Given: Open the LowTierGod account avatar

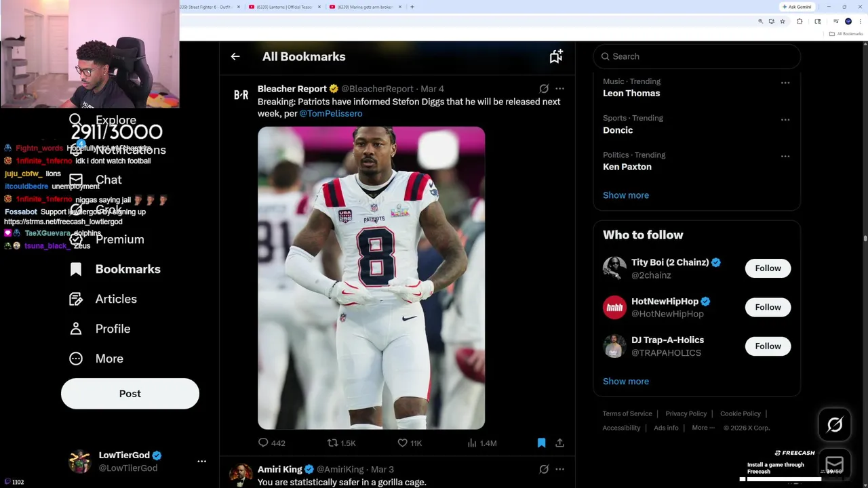Looking at the screenshot, I should [x=80, y=462].
